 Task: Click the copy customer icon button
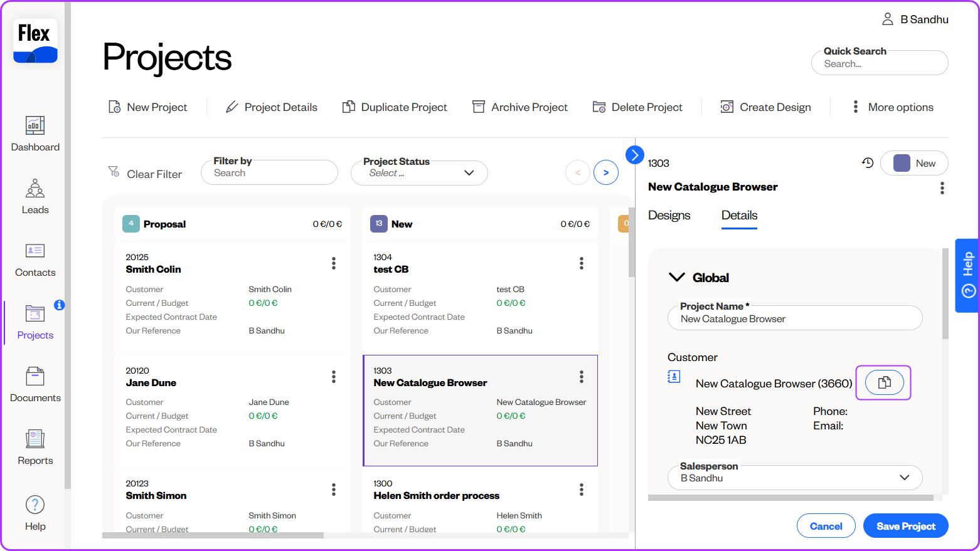pyautogui.click(x=884, y=382)
